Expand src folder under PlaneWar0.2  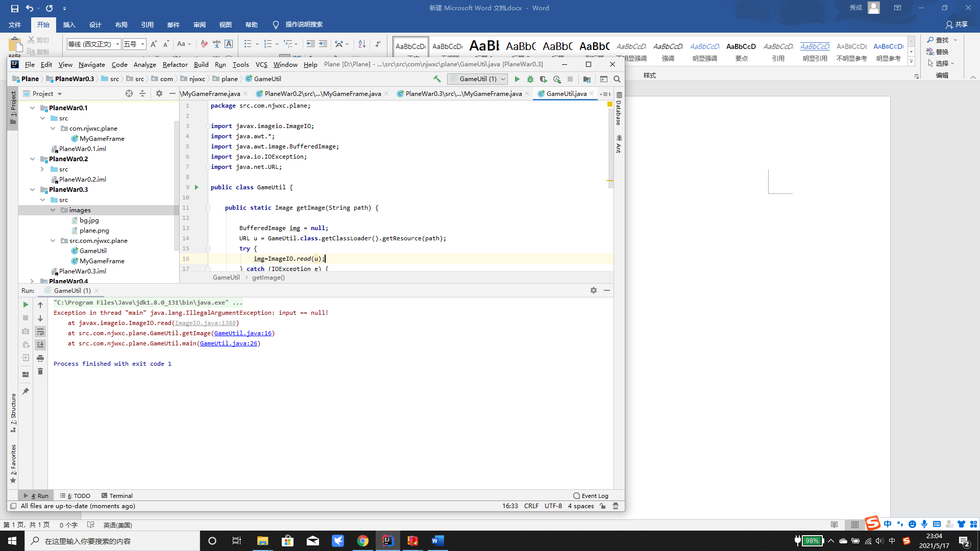pyautogui.click(x=43, y=169)
